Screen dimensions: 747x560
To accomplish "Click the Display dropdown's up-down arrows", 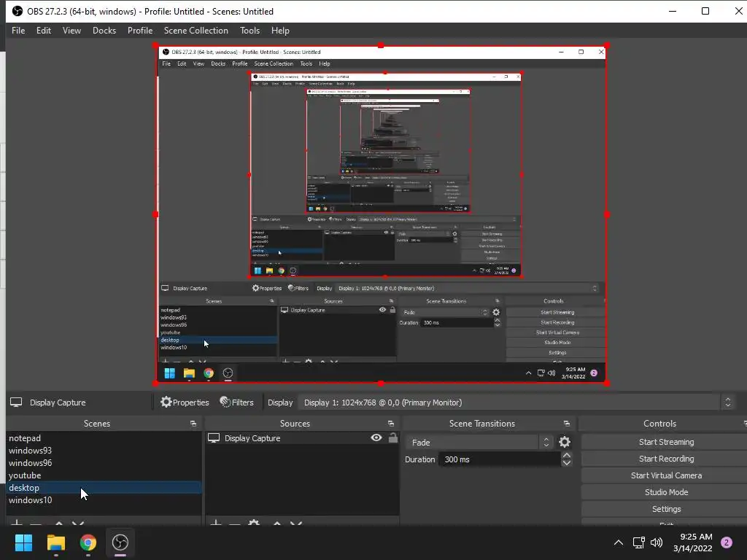I will click(x=727, y=402).
